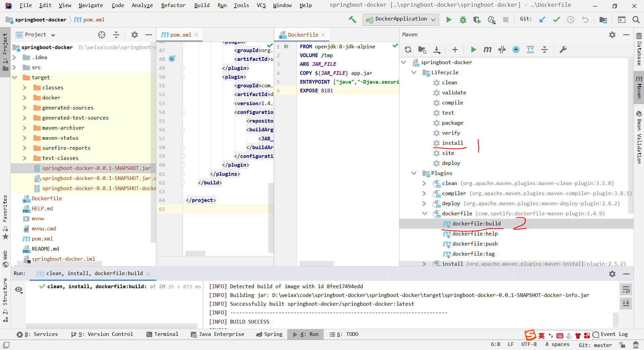The height and width of the screenshot is (350, 644).
Task: Open the File menu
Action: point(25,5)
